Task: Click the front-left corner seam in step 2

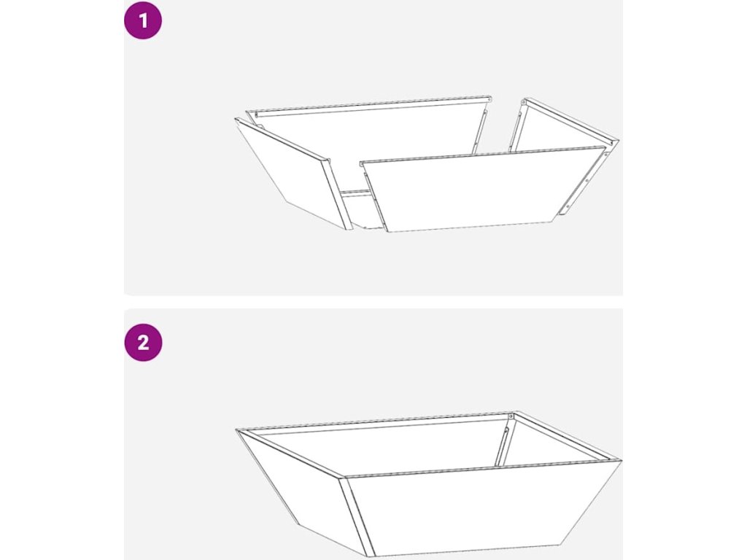Action: pyautogui.click(x=357, y=516)
